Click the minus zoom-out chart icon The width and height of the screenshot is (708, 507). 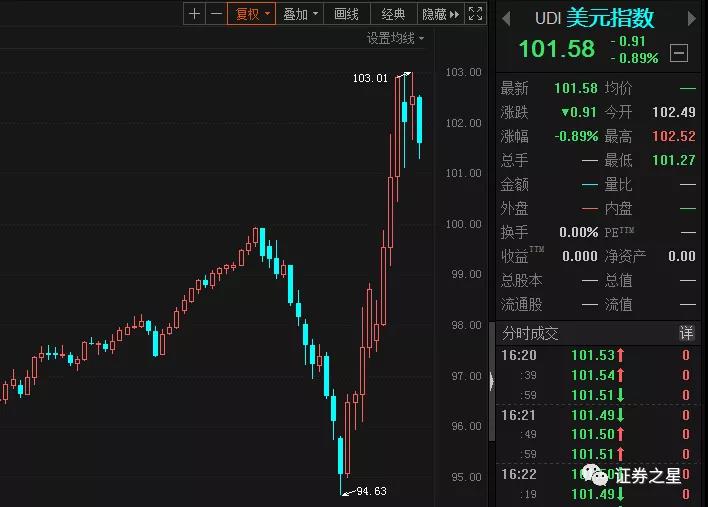(215, 14)
